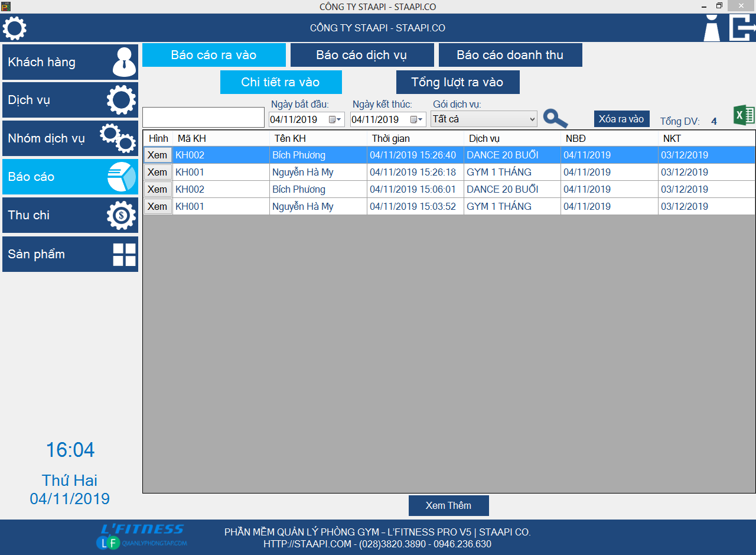This screenshot has width=756, height=555.
Task: Focus the empty search text field
Action: pyautogui.click(x=203, y=117)
